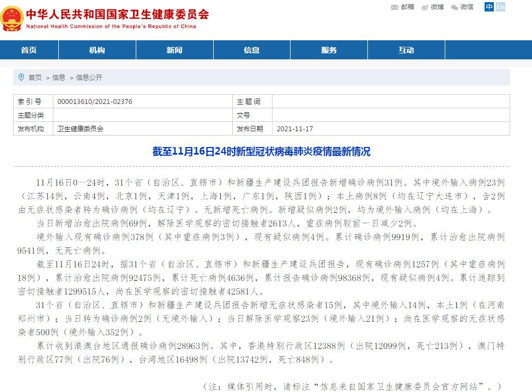The width and height of the screenshot is (532, 392).
Task: Click the 微博 text link
Action: (x=437, y=7)
